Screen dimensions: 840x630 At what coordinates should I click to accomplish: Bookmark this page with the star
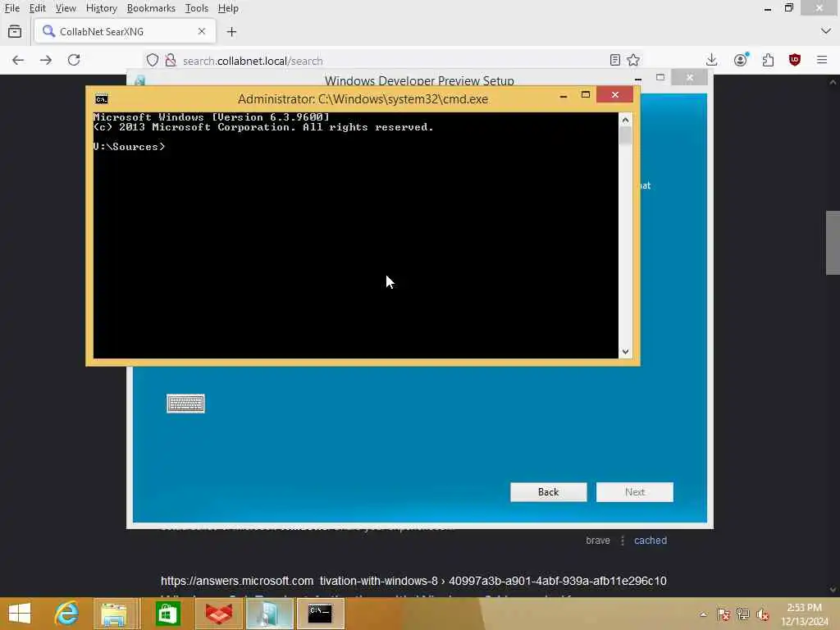[x=633, y=60]
